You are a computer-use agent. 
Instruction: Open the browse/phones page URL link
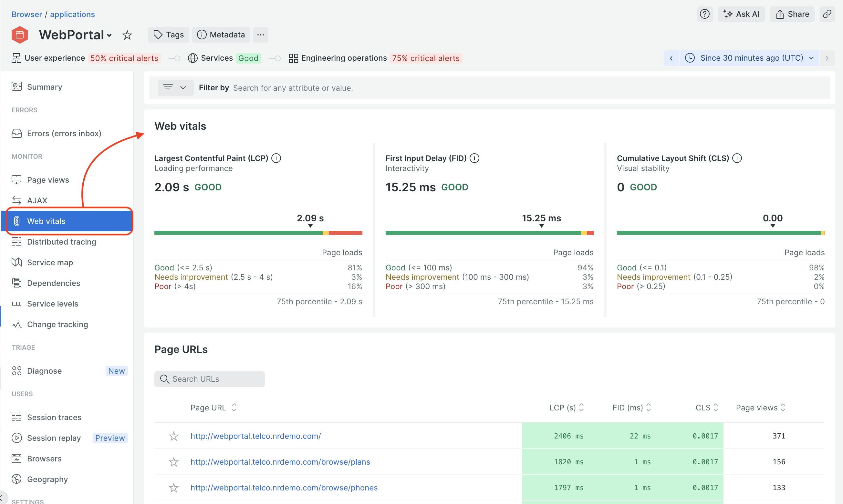tap(284, 487)
